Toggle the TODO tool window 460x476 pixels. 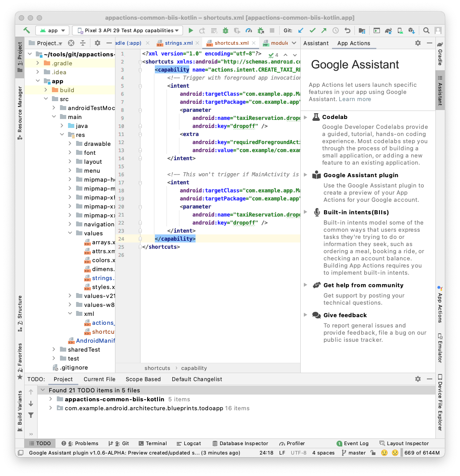click(x=40, y=443)
